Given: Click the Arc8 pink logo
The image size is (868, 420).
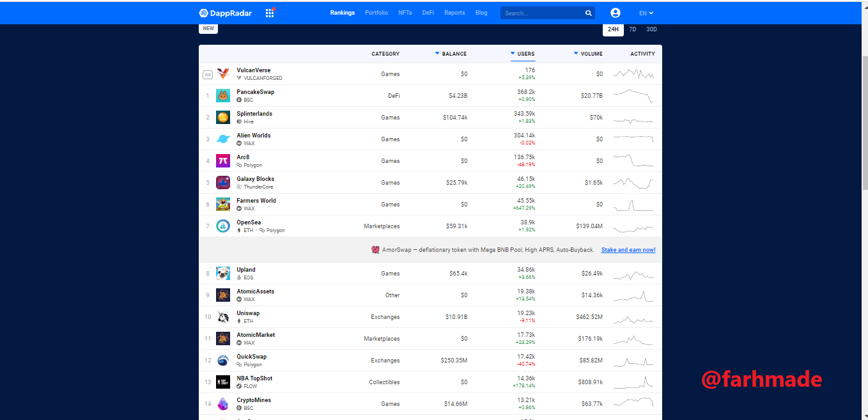Looking at the screenshot, I should pos(223,161).
